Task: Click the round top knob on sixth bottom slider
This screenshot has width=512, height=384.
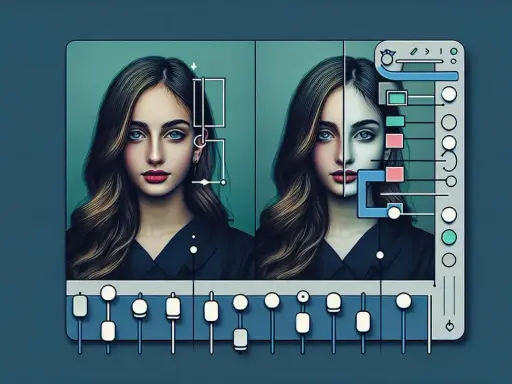Action: point(240,302)
